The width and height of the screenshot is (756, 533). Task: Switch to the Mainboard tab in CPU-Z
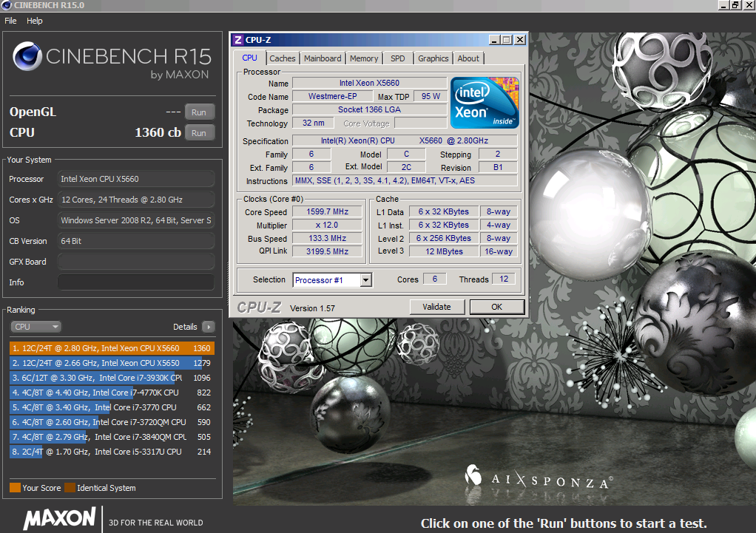[323, 58]
